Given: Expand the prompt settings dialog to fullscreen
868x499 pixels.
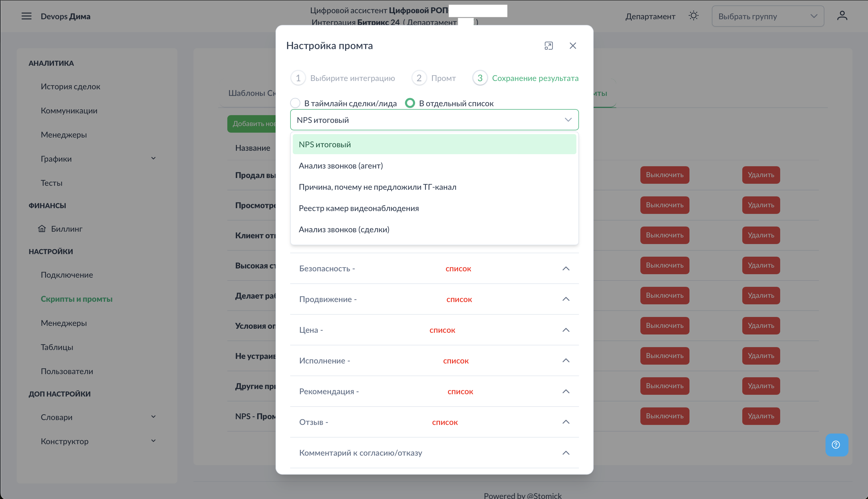Looking at the screenshot, I should tap(549, 46).
